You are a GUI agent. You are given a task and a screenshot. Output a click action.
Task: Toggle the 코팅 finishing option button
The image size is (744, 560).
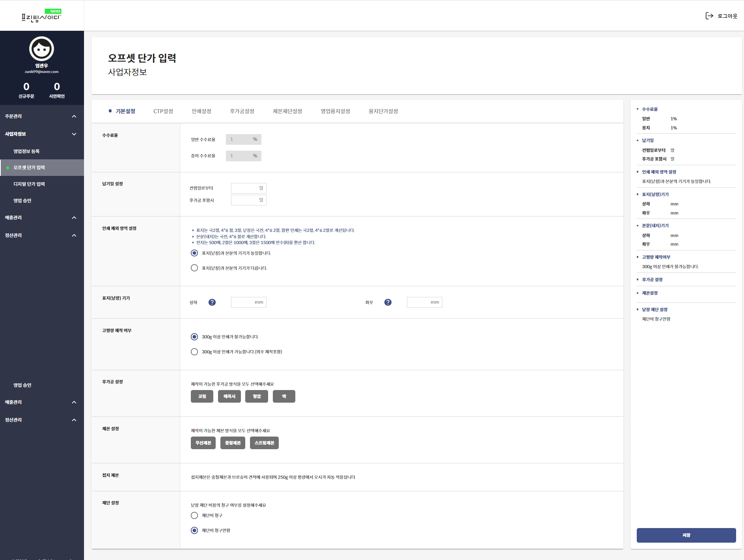(x=202, y=396)
